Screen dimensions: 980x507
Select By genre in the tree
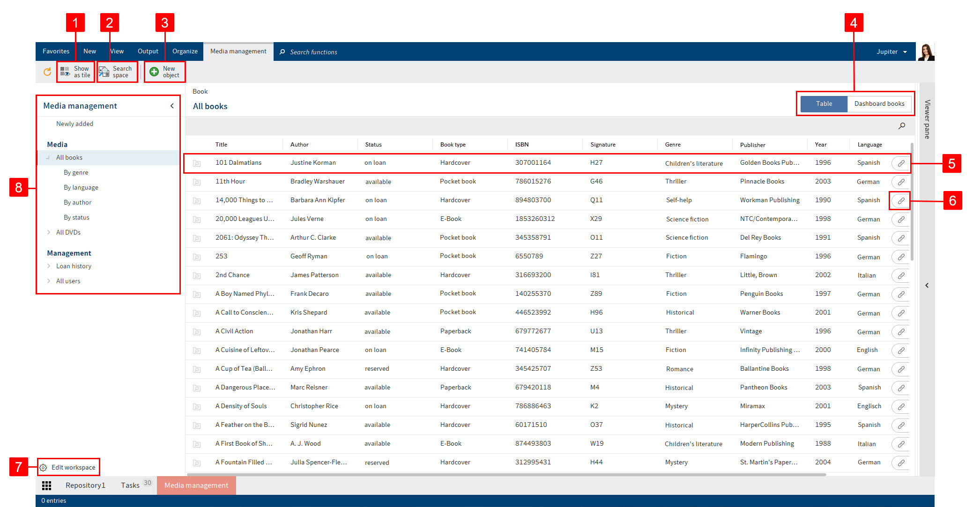[76, 173]
